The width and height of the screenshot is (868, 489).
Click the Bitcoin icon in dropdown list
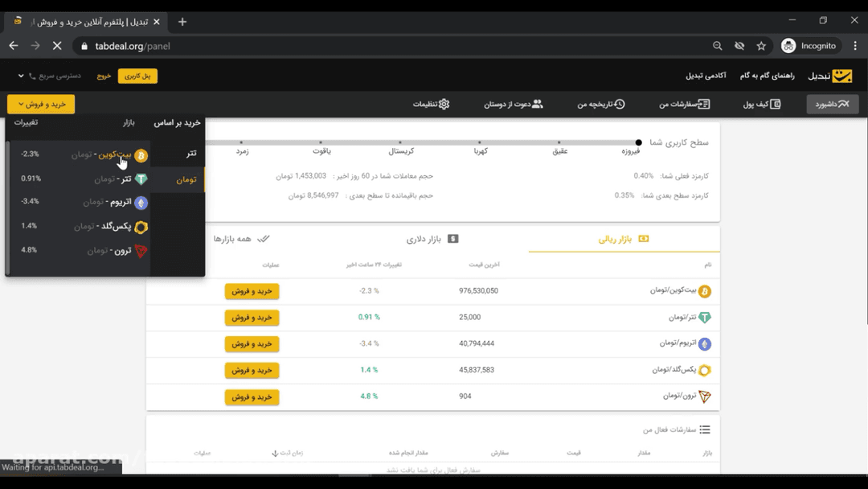pos(141,155)
